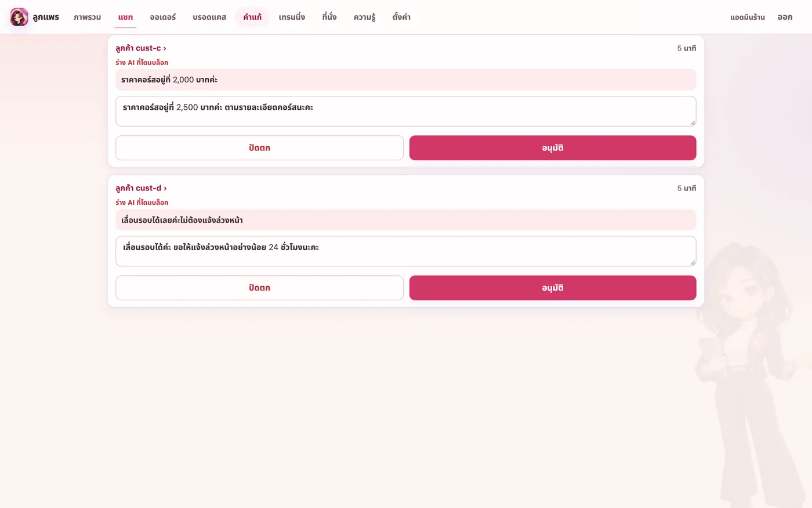Click the ร่าง AI ที่โดนบล็อก label for cust-c
This screenshot has height=508, width=812.
pos(142,62)
